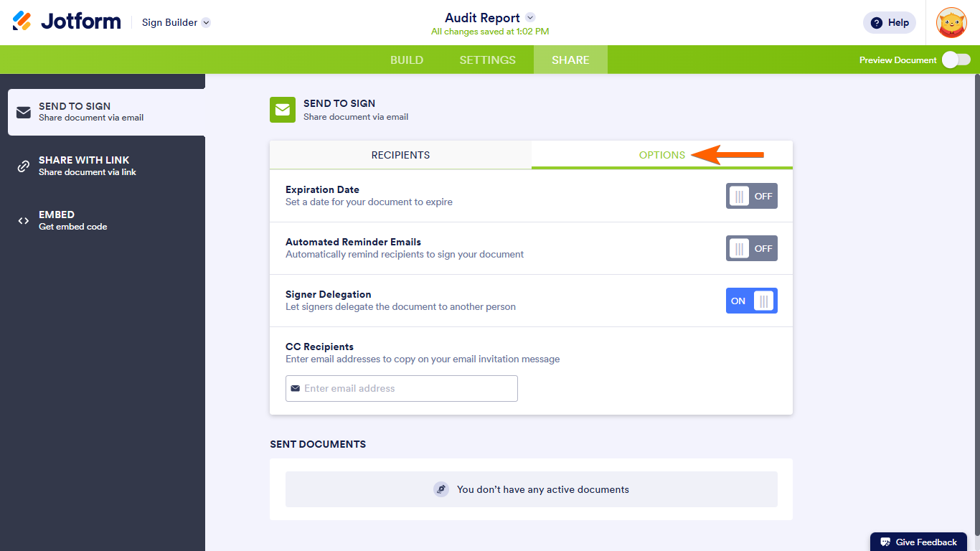The height and width of the screenshot is (551, 980).
Task: Click the Sent Documents heading
Action: 318,444
